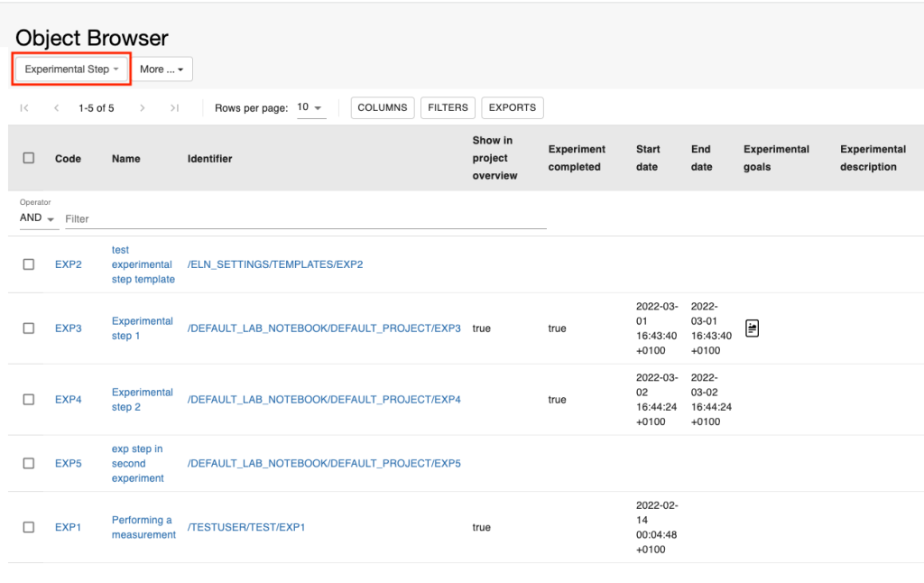Click EXP3 start date '2022-03-01 16:43:40'
The height and width of the screenshot is (583, 924).
(x=657, y=329)
